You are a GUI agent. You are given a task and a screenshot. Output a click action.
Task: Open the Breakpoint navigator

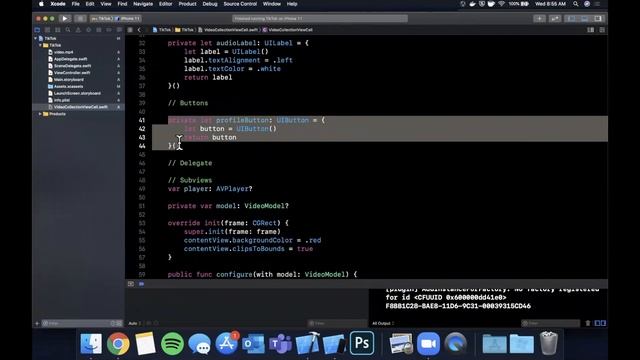tap(109, 30)
